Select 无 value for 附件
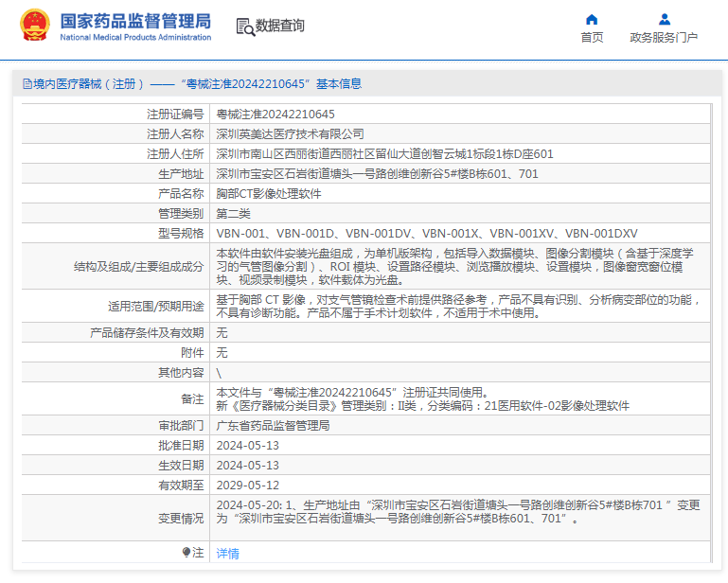Image resolution: width=728 pixels, height=583 pixels. (x=222, y=353)
